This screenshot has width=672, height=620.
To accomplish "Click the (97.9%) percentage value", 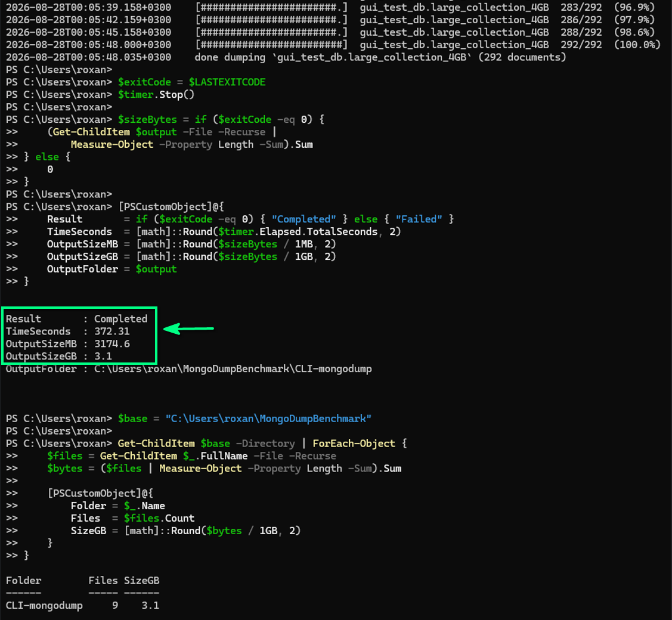I will tap(634, 20).
